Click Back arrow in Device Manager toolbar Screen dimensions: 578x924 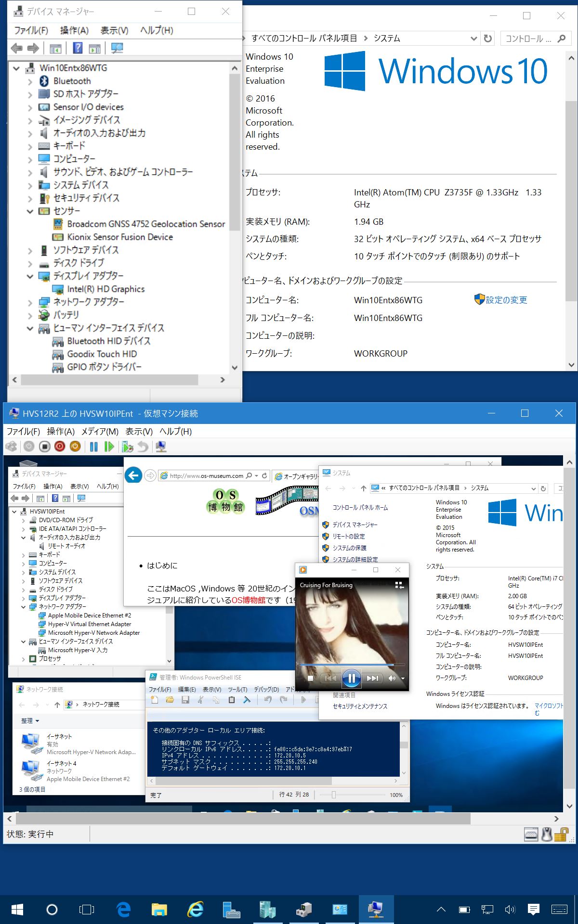pyautogui.click(x=16, y=48)
